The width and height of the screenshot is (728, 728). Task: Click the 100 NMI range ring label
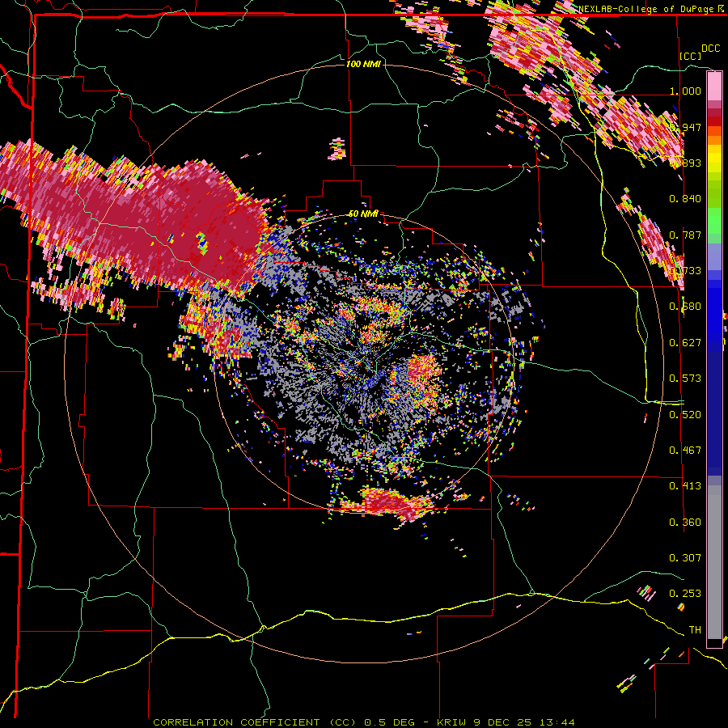click(363, 64)
